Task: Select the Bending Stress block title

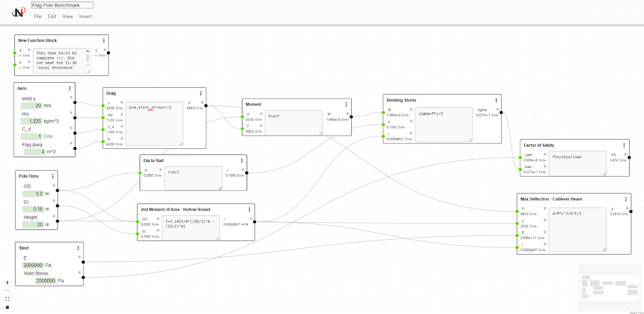Action: (x=401, y=100)
